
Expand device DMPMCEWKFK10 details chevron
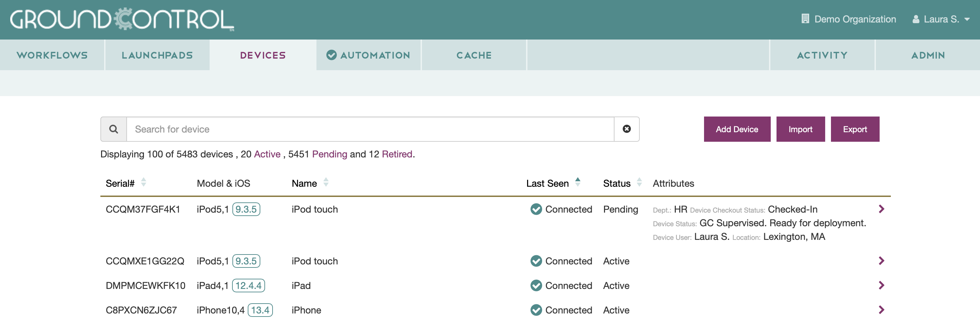point(881,285)
